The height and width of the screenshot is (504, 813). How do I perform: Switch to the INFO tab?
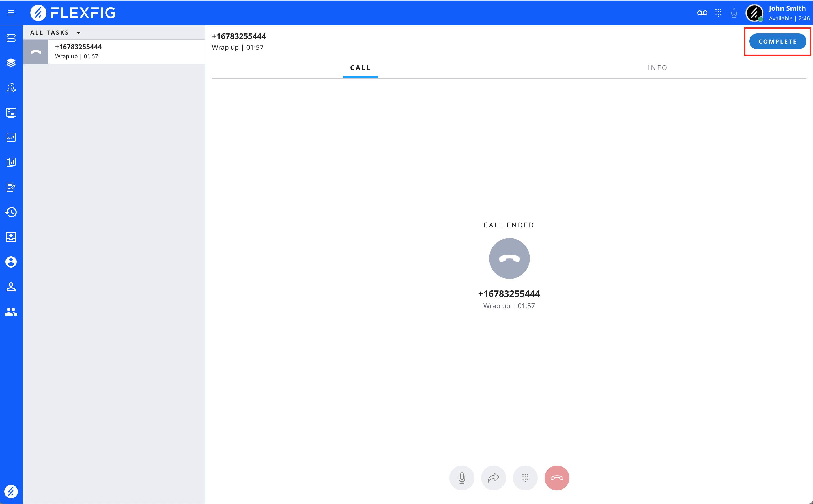[x=658, y=68]
